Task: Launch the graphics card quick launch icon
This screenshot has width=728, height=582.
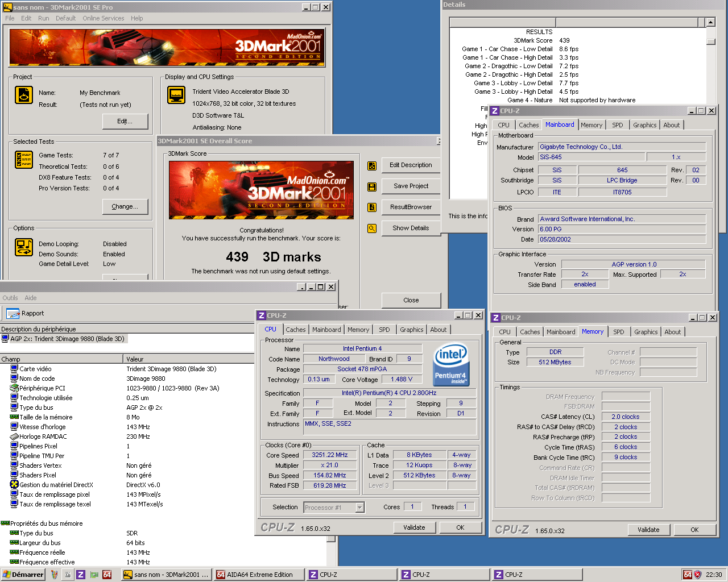Action: 94,575
